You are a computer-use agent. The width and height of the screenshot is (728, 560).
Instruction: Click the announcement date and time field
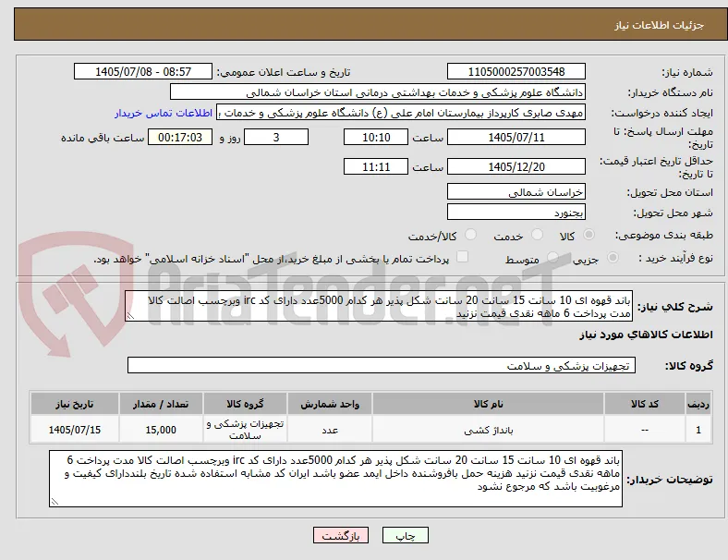click(143, 71)
